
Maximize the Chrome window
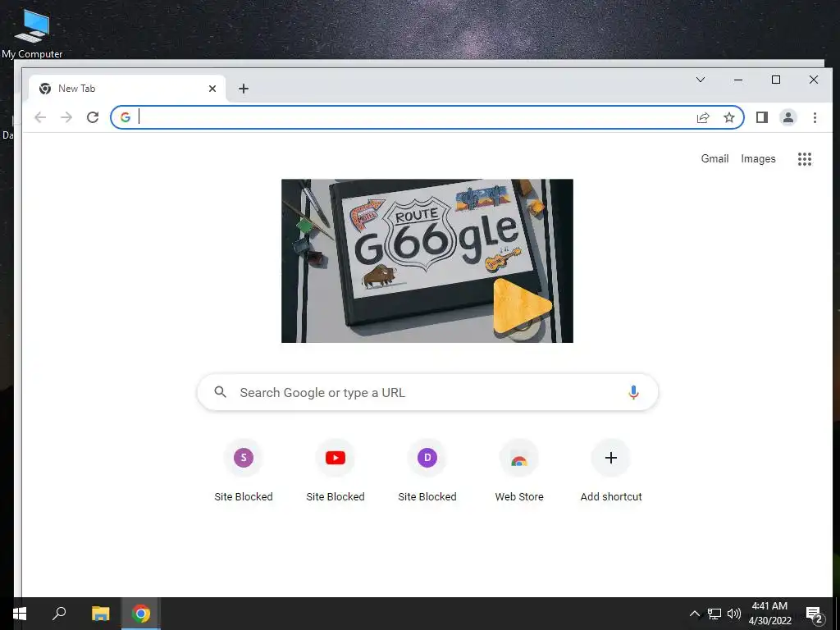pyautogui.click(x=776, y=80)
